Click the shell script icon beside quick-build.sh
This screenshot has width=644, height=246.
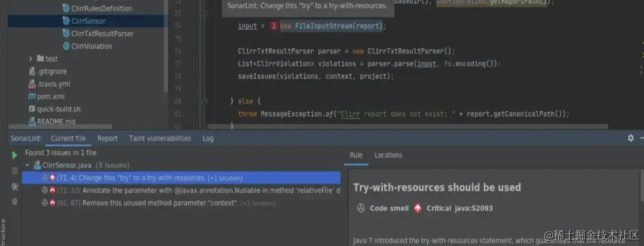click(x=32, y=109)
